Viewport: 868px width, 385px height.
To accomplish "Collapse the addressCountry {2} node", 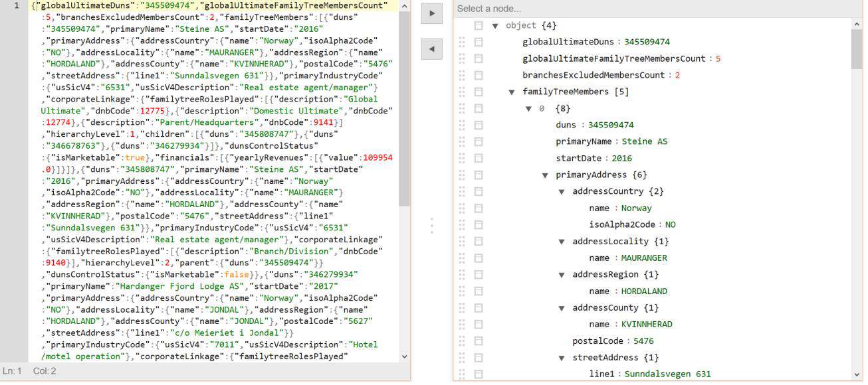I will pos(562,191).
